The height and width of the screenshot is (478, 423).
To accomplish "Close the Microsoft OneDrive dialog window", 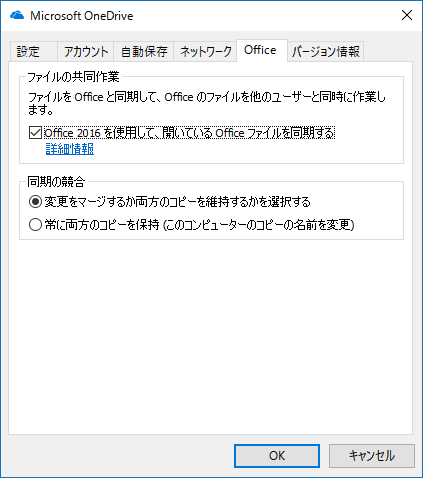I will coord(407,15).
